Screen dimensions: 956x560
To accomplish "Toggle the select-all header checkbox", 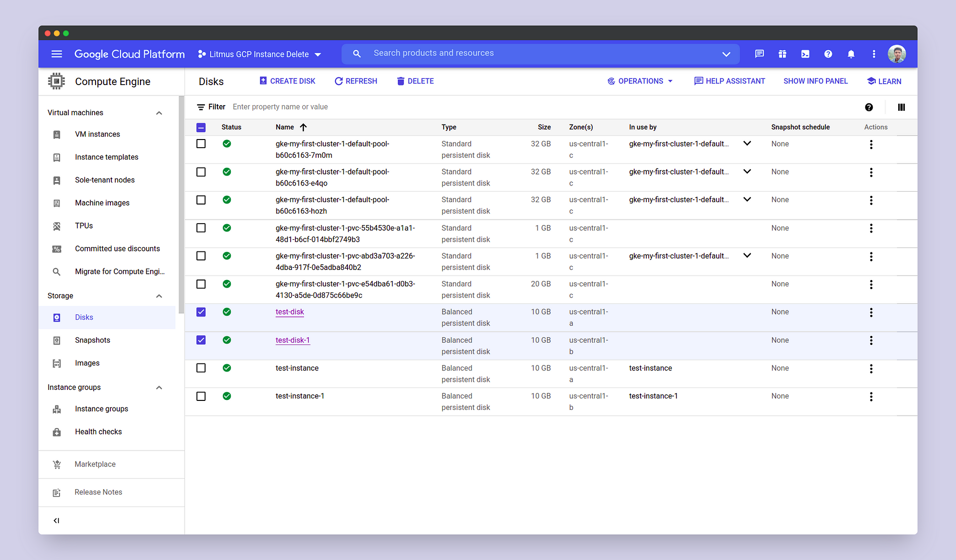I will point(201,128).
